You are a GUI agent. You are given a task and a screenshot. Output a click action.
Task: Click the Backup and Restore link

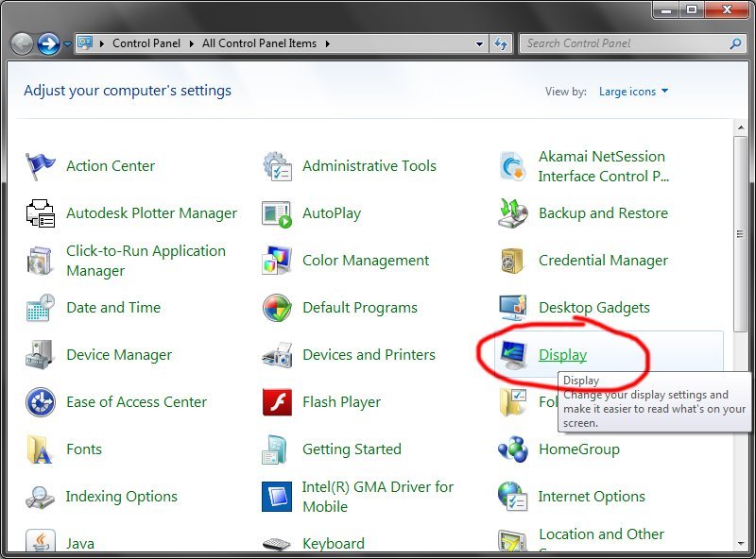point(603,213)
